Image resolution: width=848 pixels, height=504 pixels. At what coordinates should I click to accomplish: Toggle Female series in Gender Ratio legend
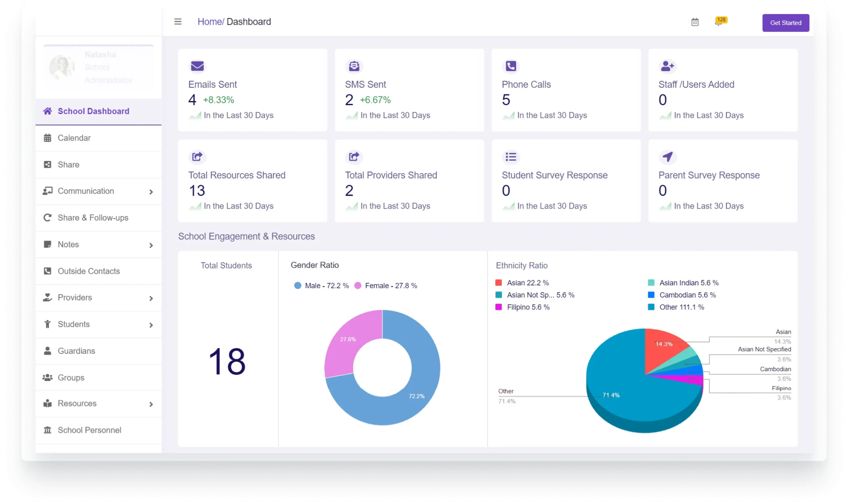pos(386,286)
